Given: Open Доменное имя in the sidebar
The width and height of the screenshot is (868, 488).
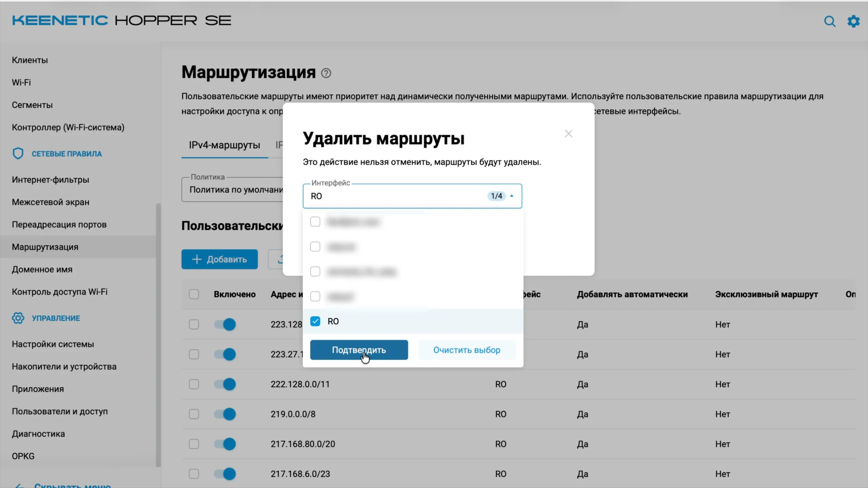Looking at the screenshot, I should 42,269.
